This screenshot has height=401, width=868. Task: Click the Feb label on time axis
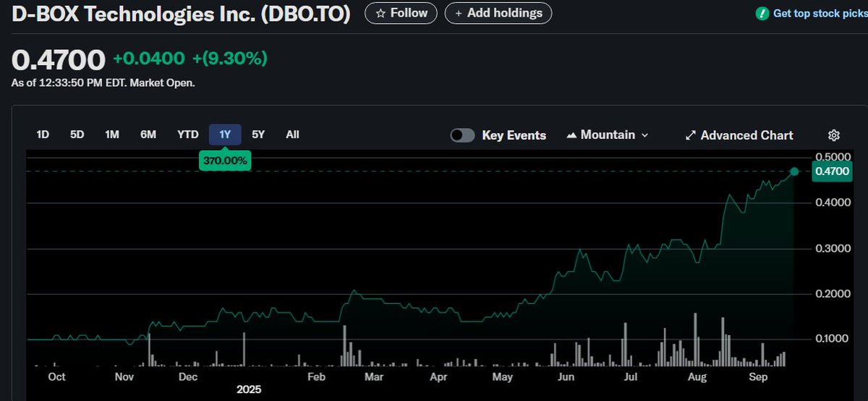[317, 377]
